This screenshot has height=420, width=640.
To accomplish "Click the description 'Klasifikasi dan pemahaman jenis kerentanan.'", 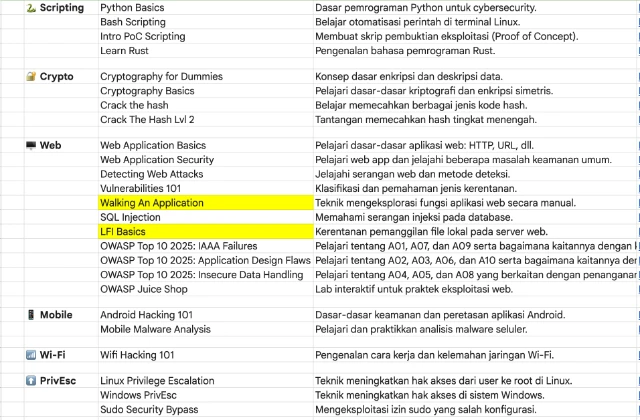I will tap(416, 188).
